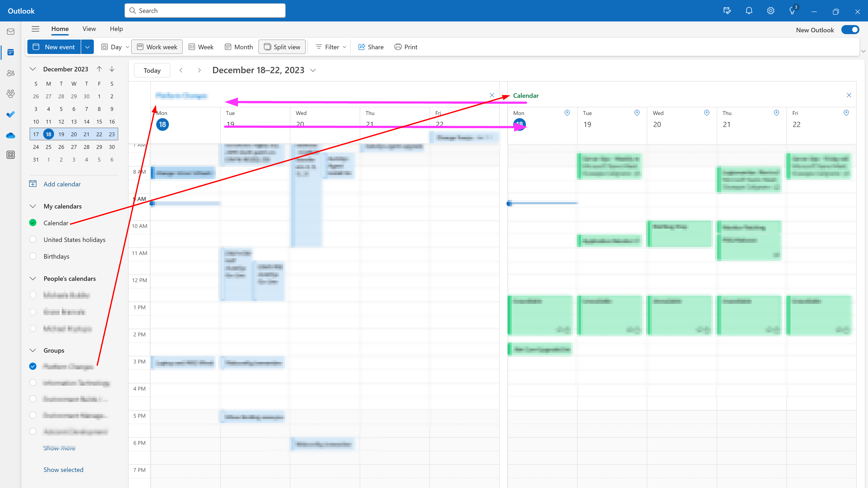The image size is (868, 488).
Task: Collapse the My calendars section
Action: (x=33, y=206)
